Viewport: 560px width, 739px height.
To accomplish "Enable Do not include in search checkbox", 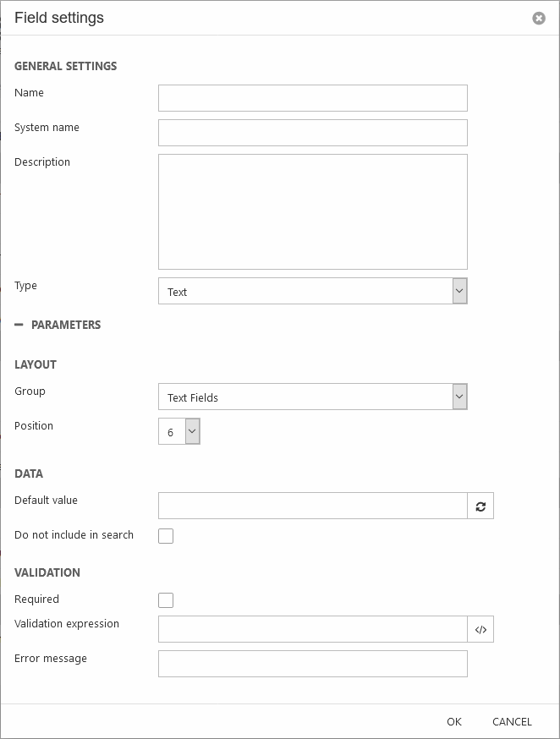I will 166,536.
